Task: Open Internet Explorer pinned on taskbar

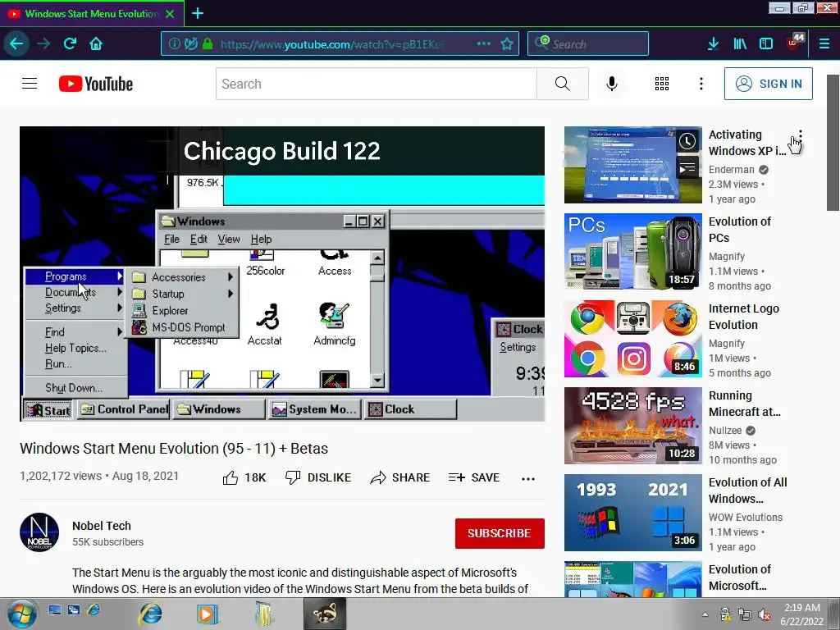Action: (151, 614)
